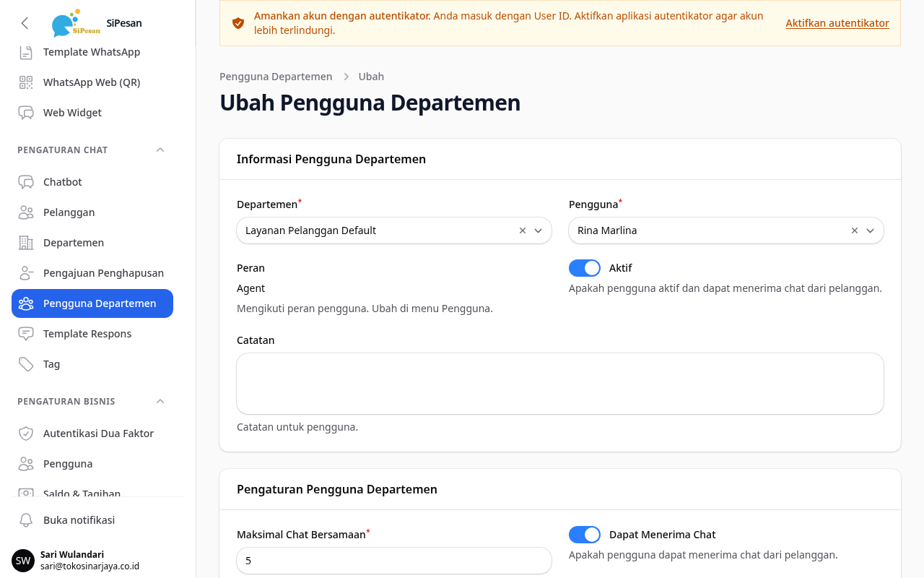
Task: Click the Template Respons message icon
Action: [26, 334]
